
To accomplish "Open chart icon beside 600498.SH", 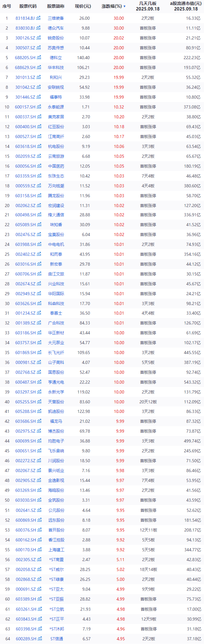I will coord(39,215).
